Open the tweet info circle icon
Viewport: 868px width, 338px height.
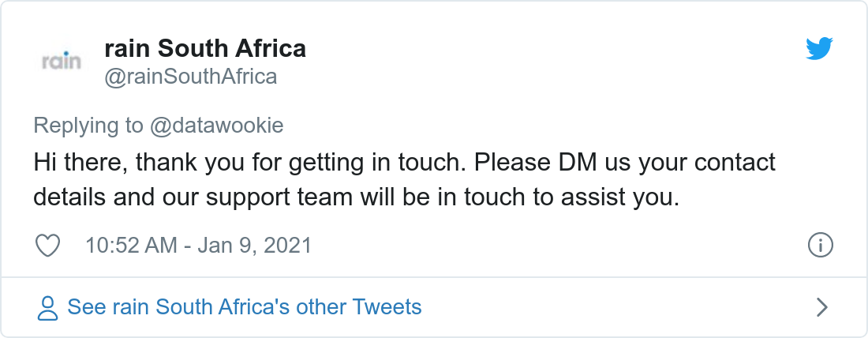pos(821,246)
